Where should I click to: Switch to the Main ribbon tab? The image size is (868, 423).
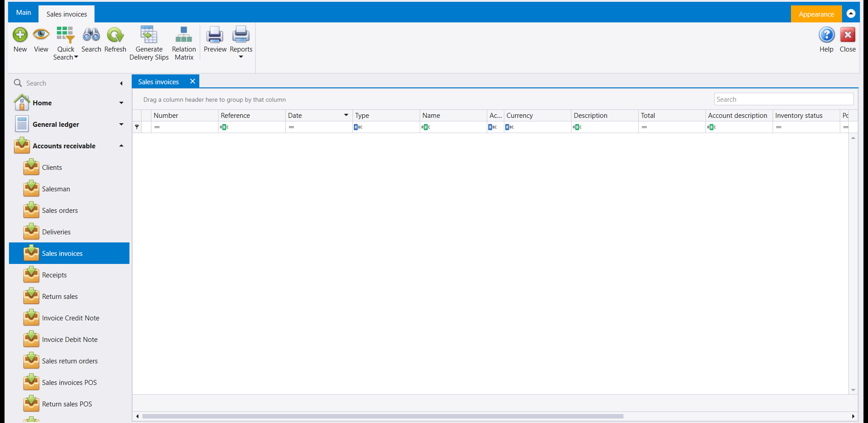tap(23, 13)
